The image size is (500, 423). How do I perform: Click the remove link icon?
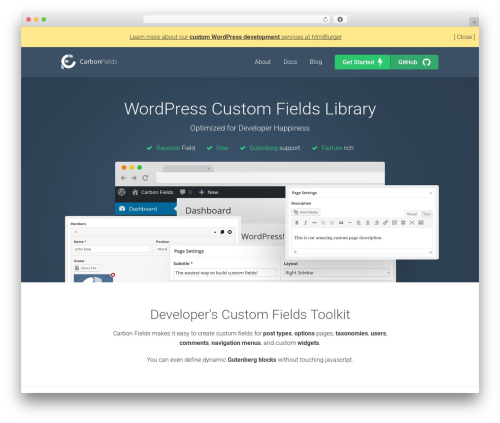point(394,223)
